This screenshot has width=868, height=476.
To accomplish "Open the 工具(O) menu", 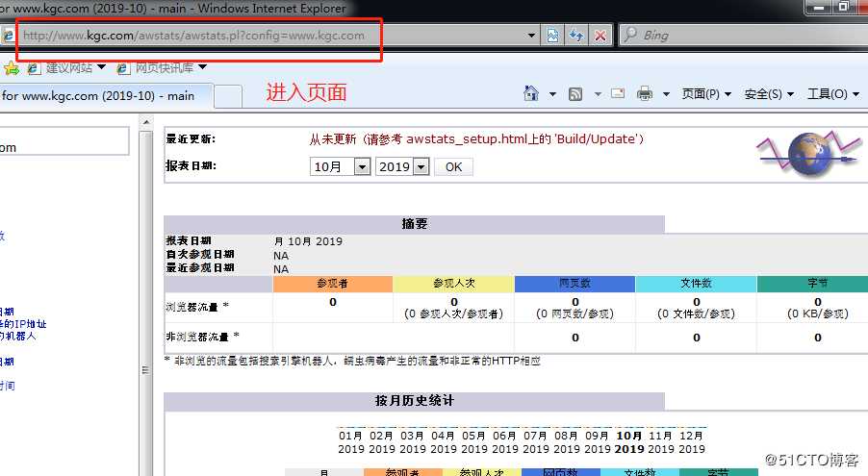I will pyautogui.click(x=833, y=94).
